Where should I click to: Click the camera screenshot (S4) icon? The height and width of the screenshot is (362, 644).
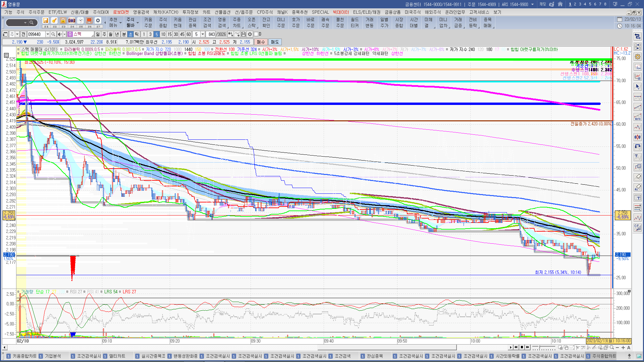[x=72, y=21]
